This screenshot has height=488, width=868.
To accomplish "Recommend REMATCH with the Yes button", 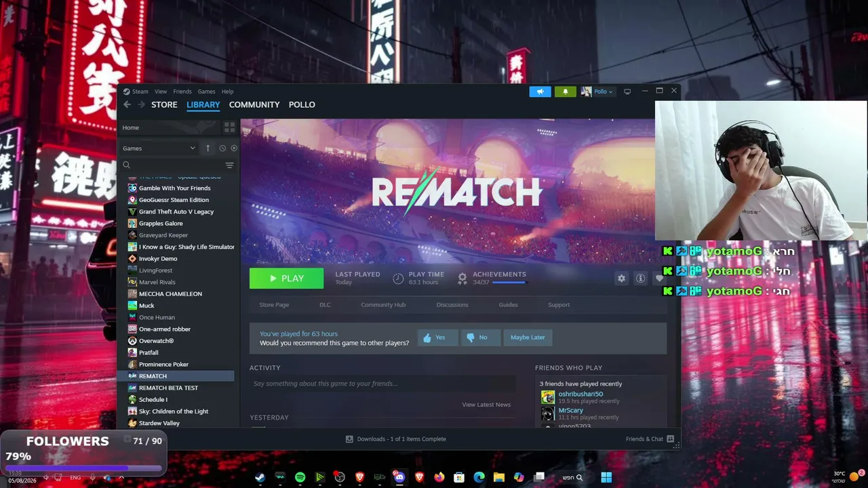I will [438, 338].
